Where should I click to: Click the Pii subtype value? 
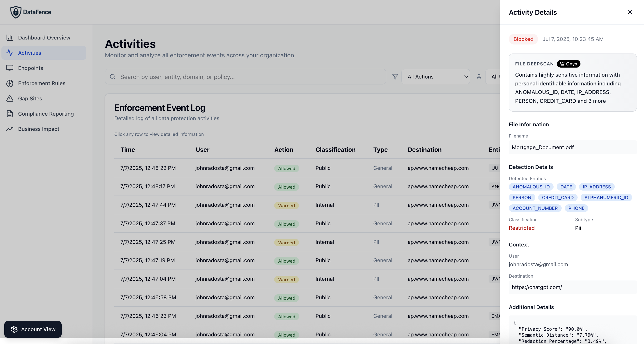578,228
